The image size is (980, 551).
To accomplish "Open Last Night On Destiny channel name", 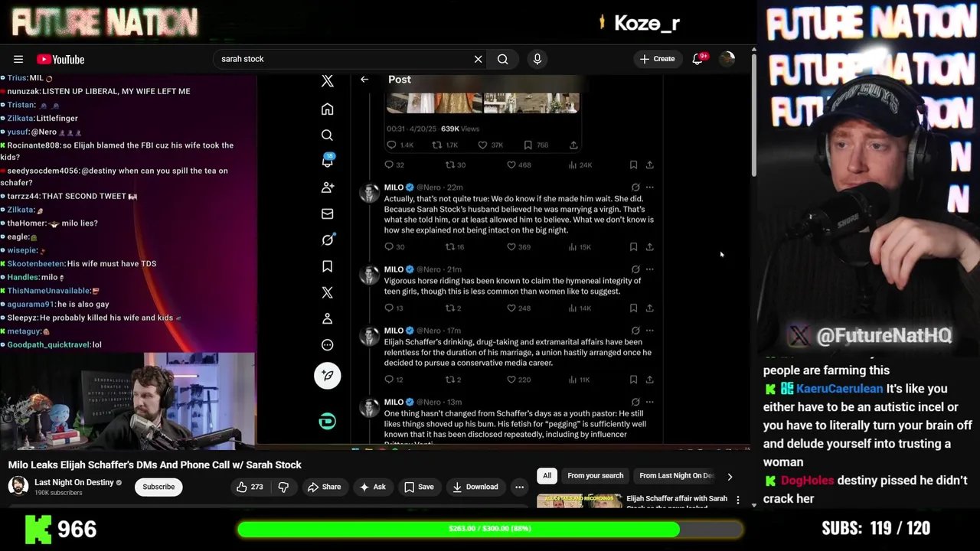I will [74, 482].
